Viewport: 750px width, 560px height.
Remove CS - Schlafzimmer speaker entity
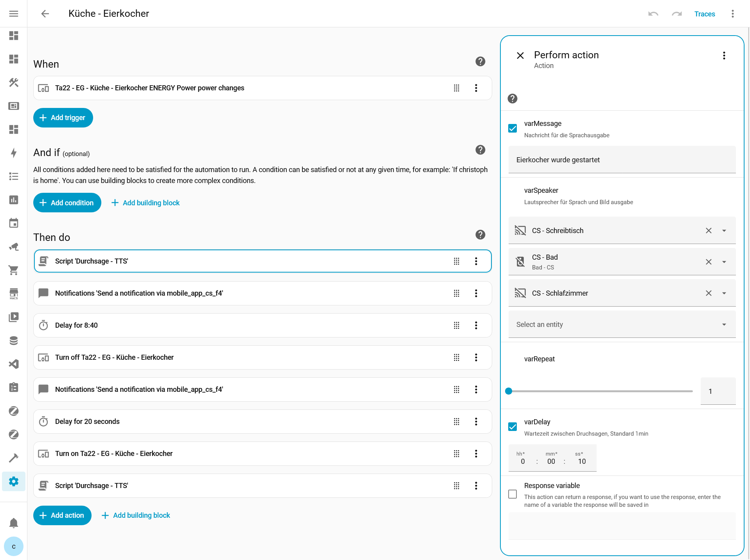coord(708,293)
